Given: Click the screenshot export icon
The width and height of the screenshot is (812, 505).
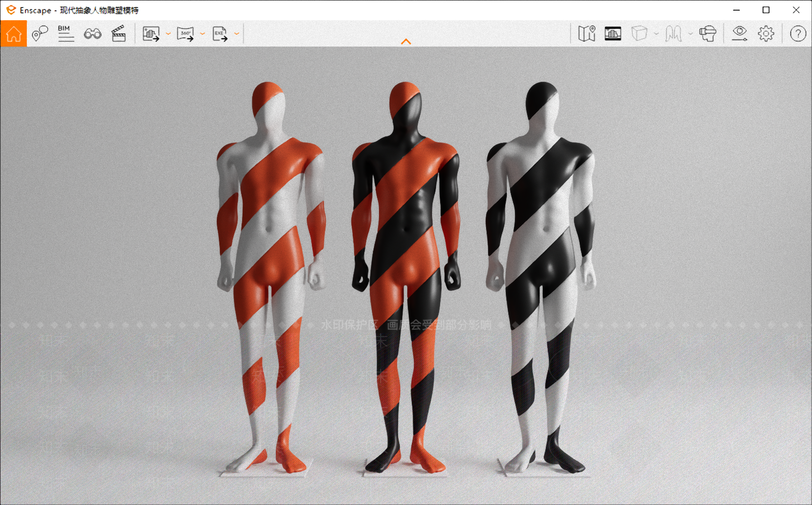Looking at the screenshot, I should (x=151, y=34).
